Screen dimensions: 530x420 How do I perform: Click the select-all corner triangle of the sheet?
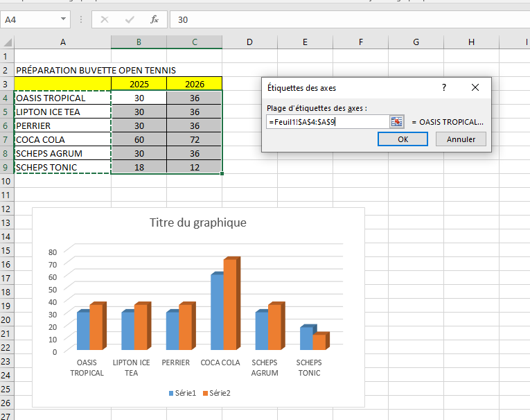click(8, 42)
